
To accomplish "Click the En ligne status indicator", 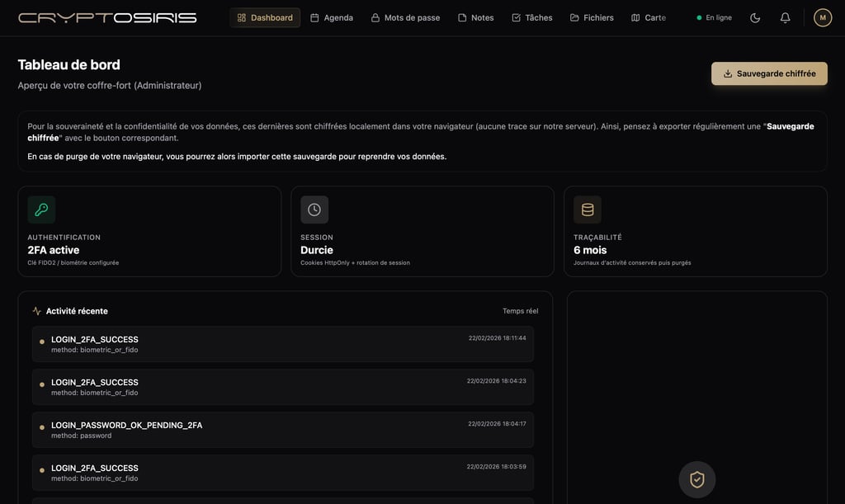I will (x=715, y=17).
